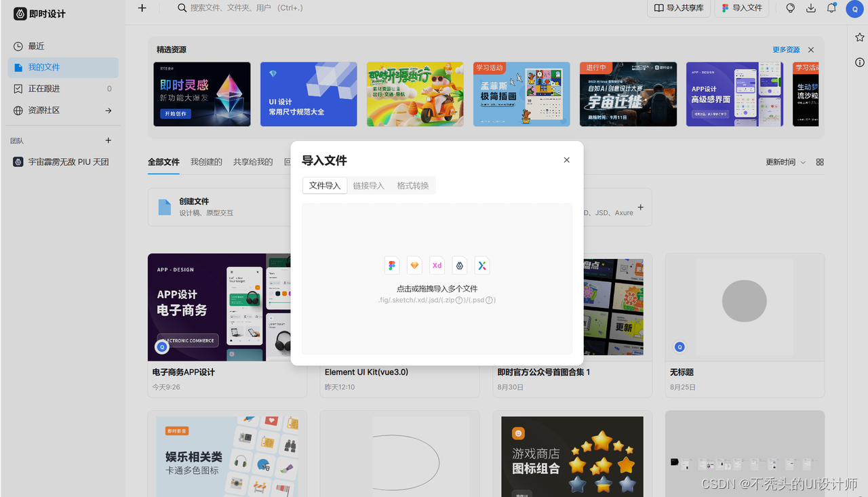This screenshot has height=497, width=868.
Task: Click the Q avatar badge on 电子商务 card
Action: point(162,347)
